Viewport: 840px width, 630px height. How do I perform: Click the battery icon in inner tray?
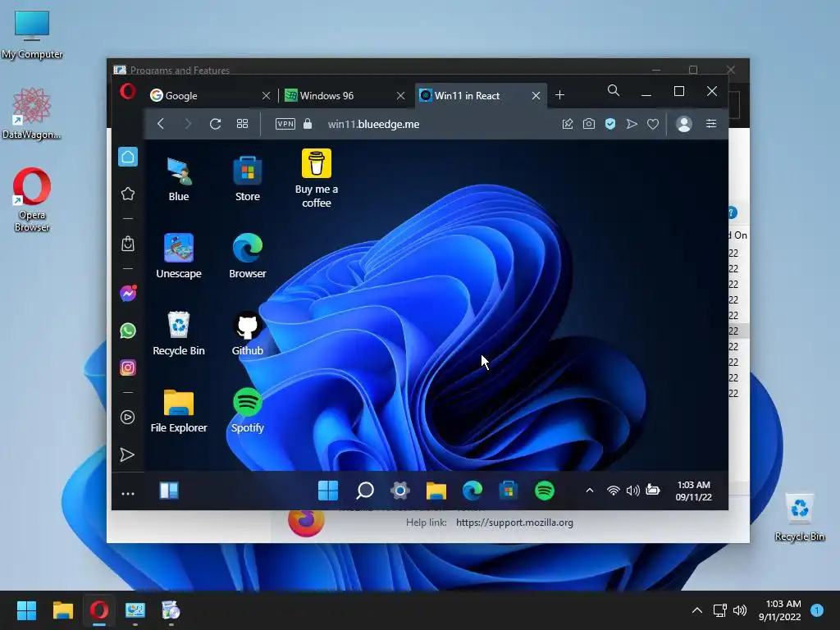pos(652,489)
